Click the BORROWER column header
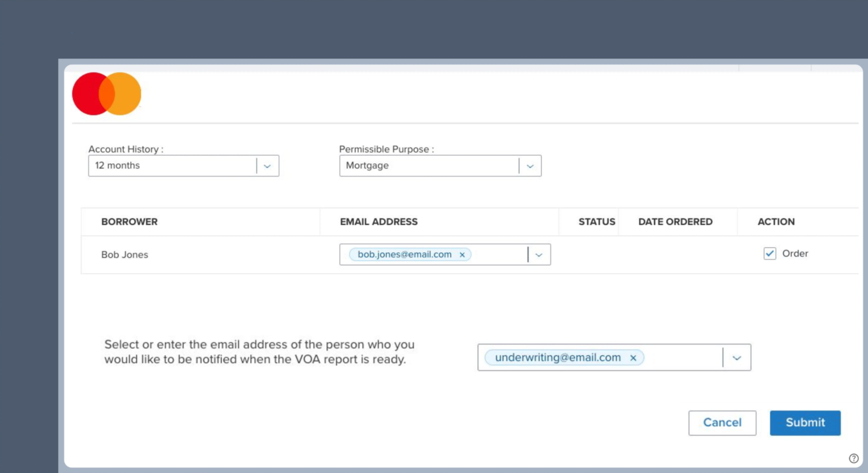 point(129,221)
